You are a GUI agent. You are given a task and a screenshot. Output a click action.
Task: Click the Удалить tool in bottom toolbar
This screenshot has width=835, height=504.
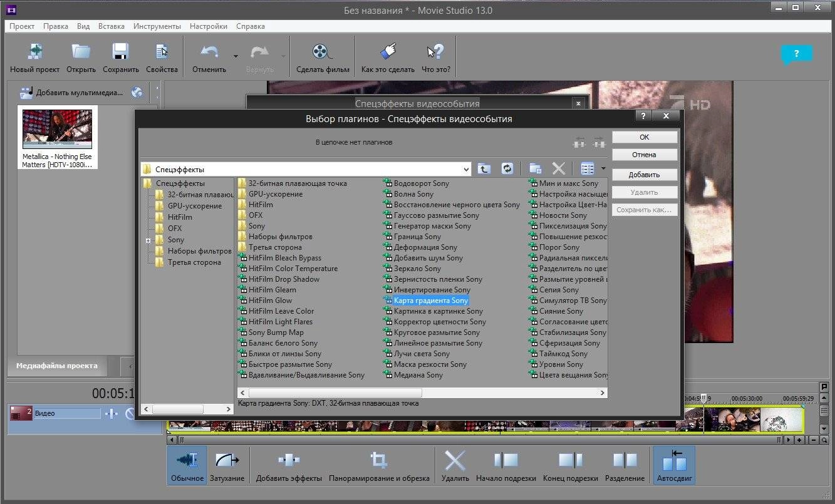[455, 465]
